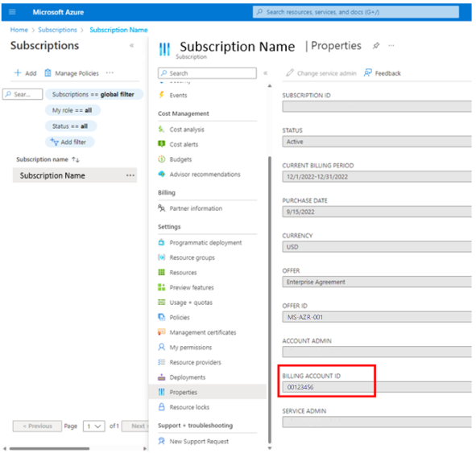
Task: Open Manage Policies
Action: click(x=72, y=73)
